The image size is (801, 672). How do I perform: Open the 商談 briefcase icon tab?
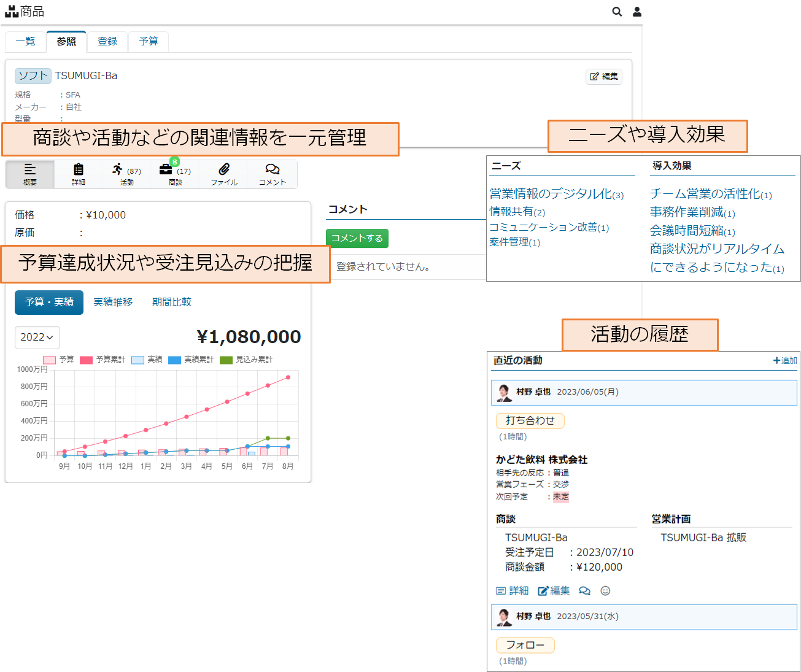[x=176, y=174]
